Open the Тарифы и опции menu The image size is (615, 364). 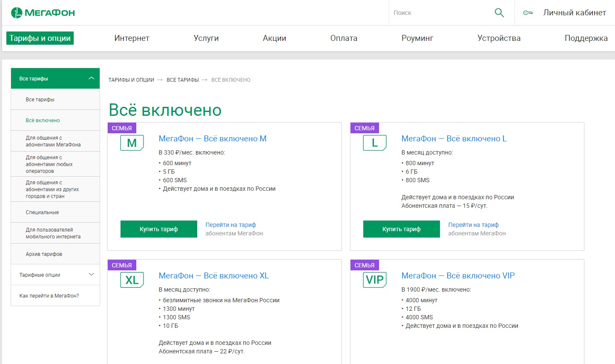pos(40,38)
